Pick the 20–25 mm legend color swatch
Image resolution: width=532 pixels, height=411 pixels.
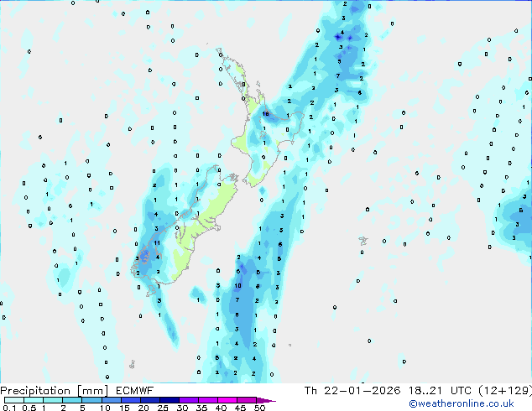point(149,400)
